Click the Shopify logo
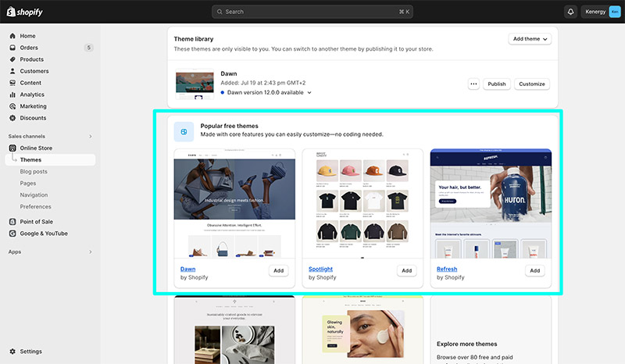This screenshot has height=364, width=625. (x=24, y=12)
